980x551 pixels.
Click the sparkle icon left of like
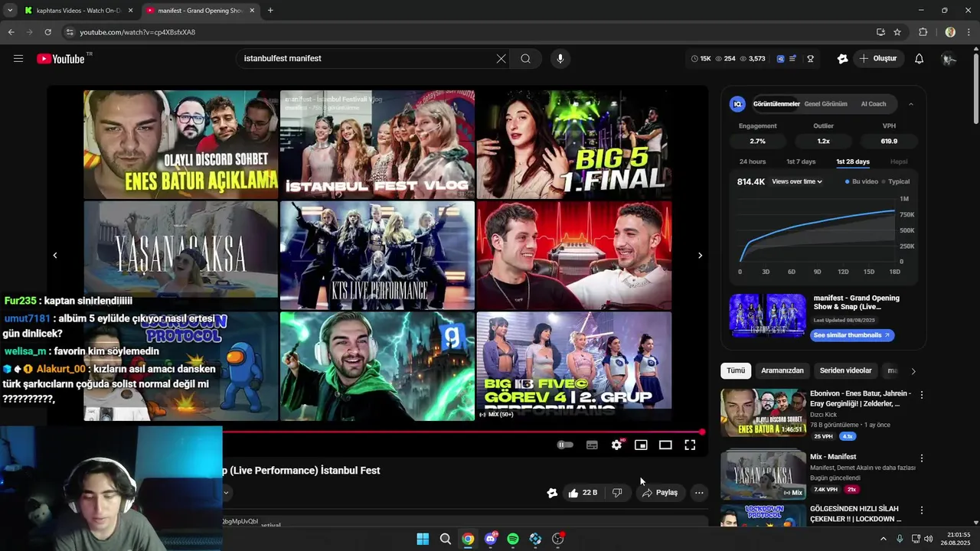tap(552, 493)
